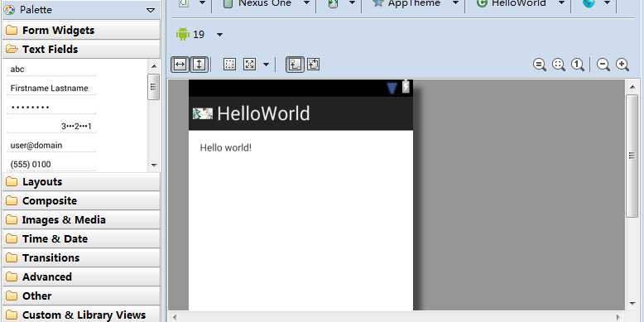Click the canvas vertical scrollbar thumb
The image size is (644, 322).
632,156
